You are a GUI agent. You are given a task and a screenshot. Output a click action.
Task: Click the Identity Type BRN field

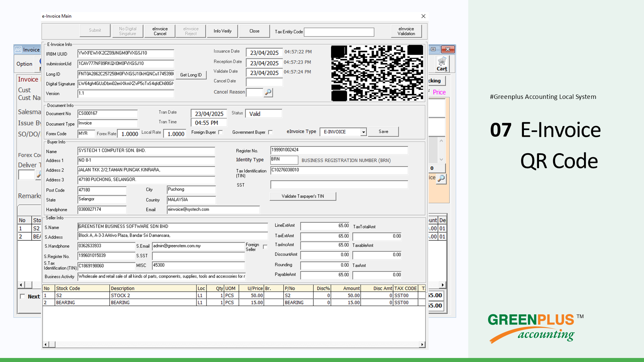coord(284,160)
